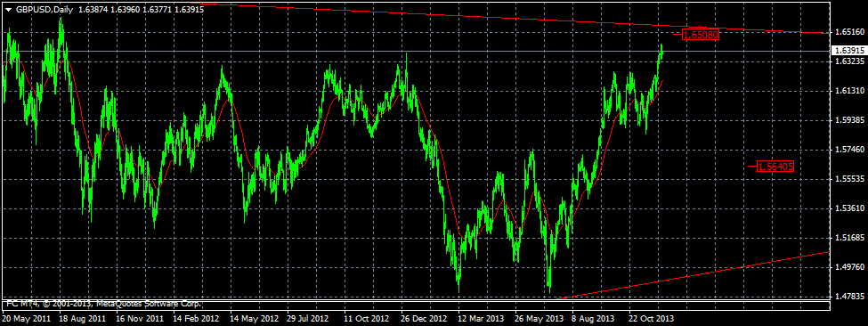Select the ascending red trendline at the bottom right of the chart

[x=692, y=275]
